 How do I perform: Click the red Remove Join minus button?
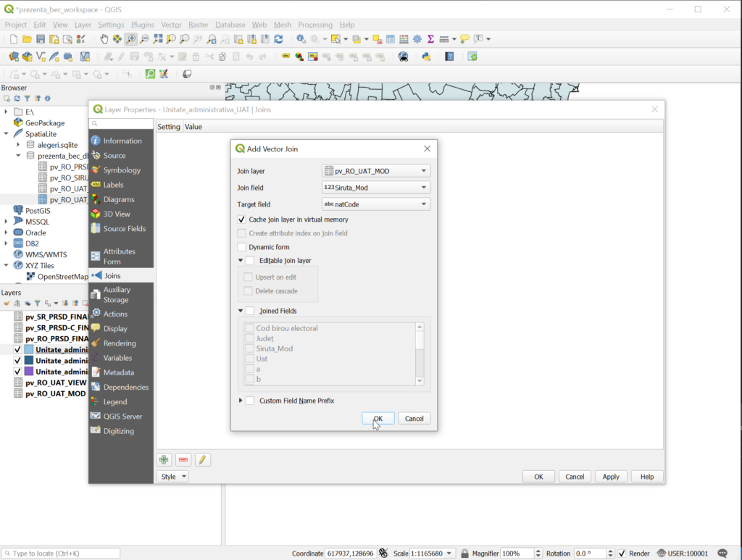click(x=183, y=460)
